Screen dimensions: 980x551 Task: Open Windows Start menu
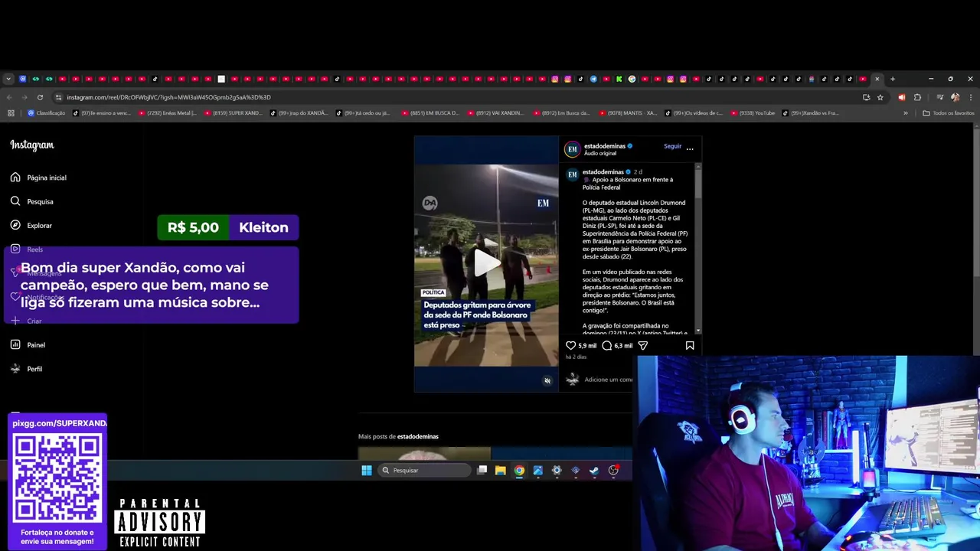pos(367,471)
